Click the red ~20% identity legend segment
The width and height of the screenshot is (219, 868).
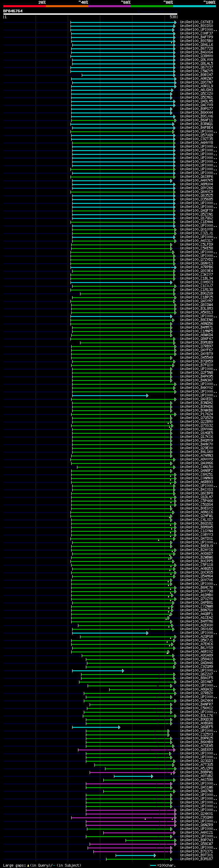[x=24, y=6]
